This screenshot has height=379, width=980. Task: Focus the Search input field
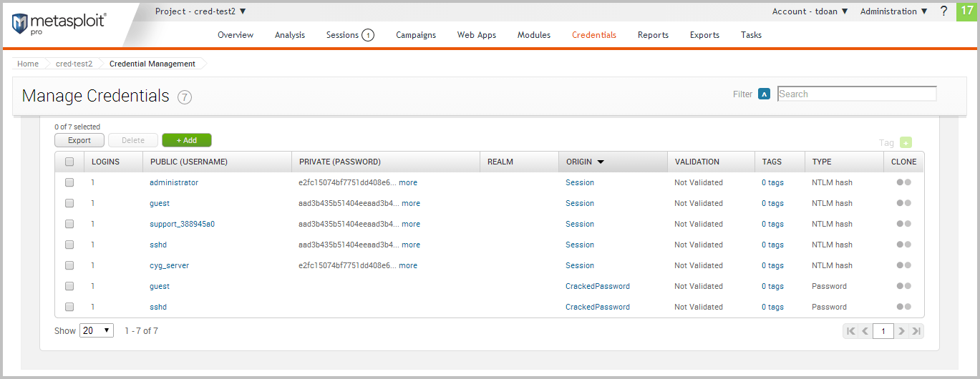856,94
